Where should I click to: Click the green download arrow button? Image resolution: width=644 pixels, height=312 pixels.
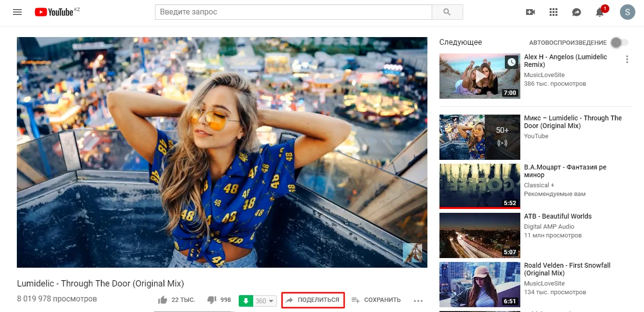tap(246, 301)
